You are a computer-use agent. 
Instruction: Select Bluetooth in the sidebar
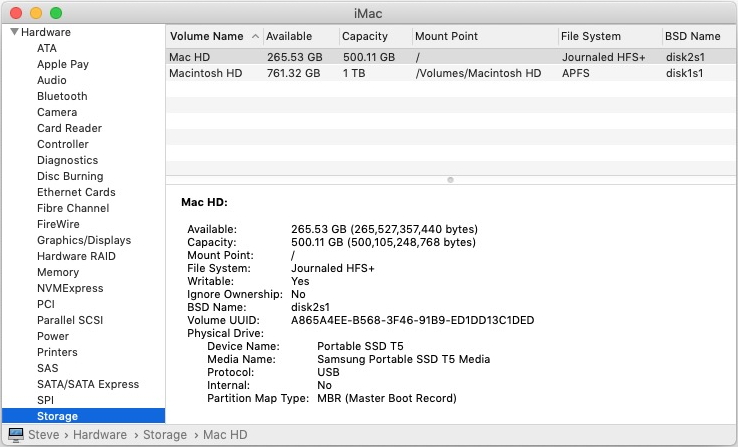click(62, 96)
